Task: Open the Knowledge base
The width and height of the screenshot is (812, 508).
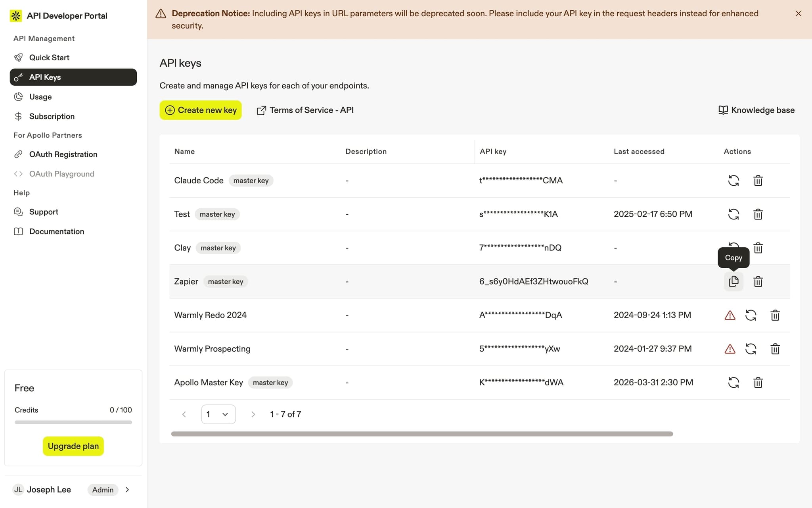Action: [x=755, y=110]
